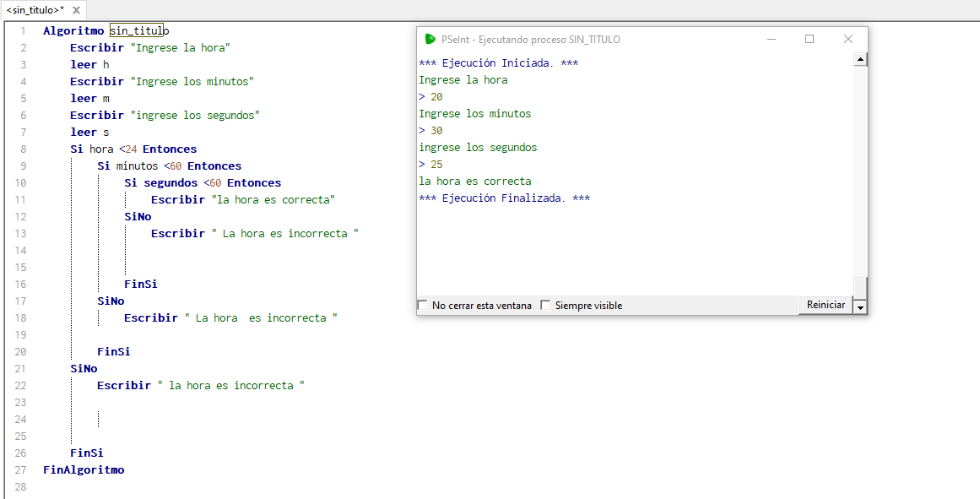Click the green PSeInt icon in title bar
980x499 pixels.
click(430, 39)
